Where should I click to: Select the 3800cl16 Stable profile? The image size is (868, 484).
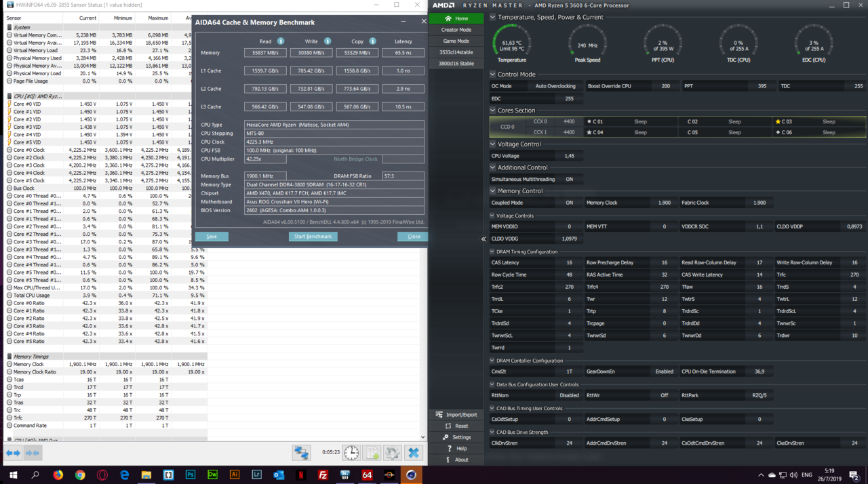click(x=456, y=64)
